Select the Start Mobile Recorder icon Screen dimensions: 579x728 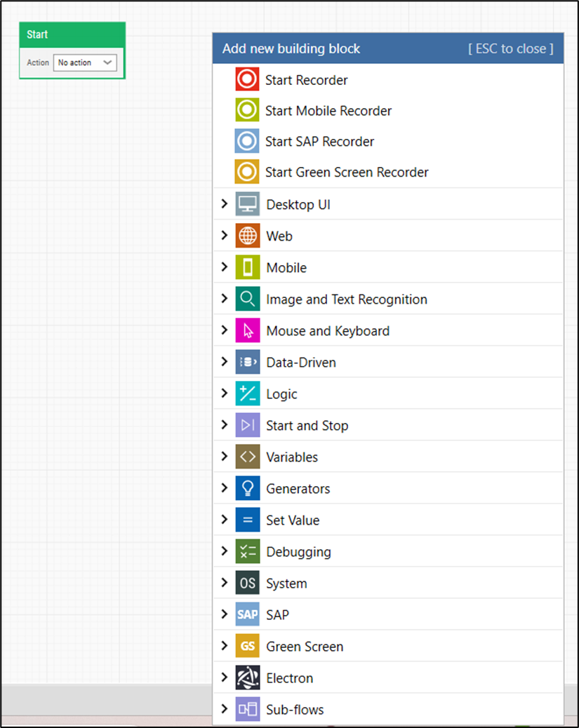[246, 109]
